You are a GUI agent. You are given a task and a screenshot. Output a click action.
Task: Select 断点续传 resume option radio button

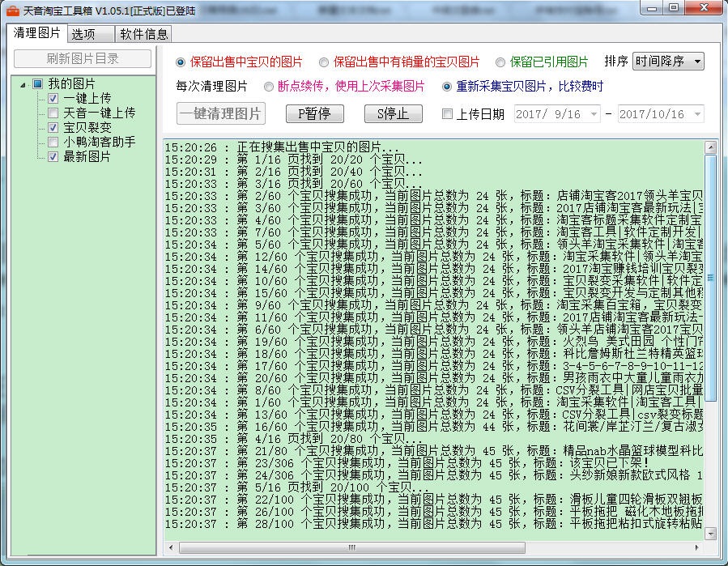click(x=268, y=87)
